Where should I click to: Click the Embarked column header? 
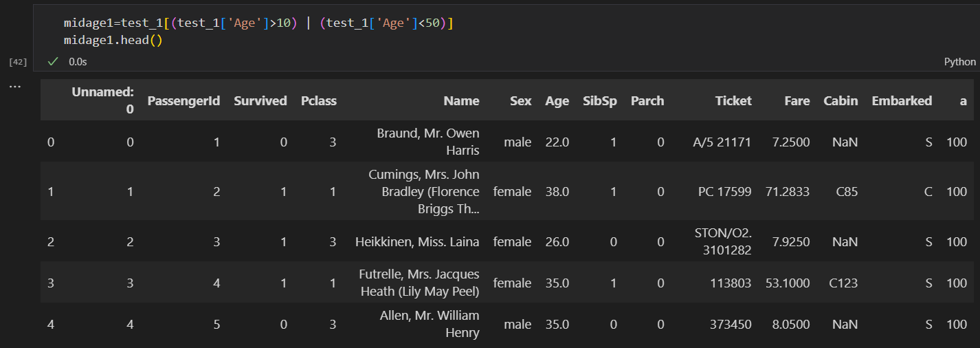coord(902,101)
